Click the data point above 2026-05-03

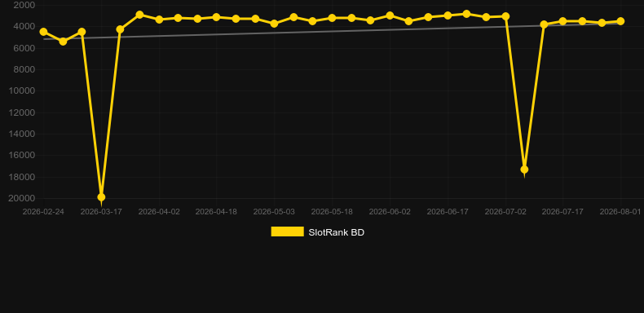[x=274, y=24]
